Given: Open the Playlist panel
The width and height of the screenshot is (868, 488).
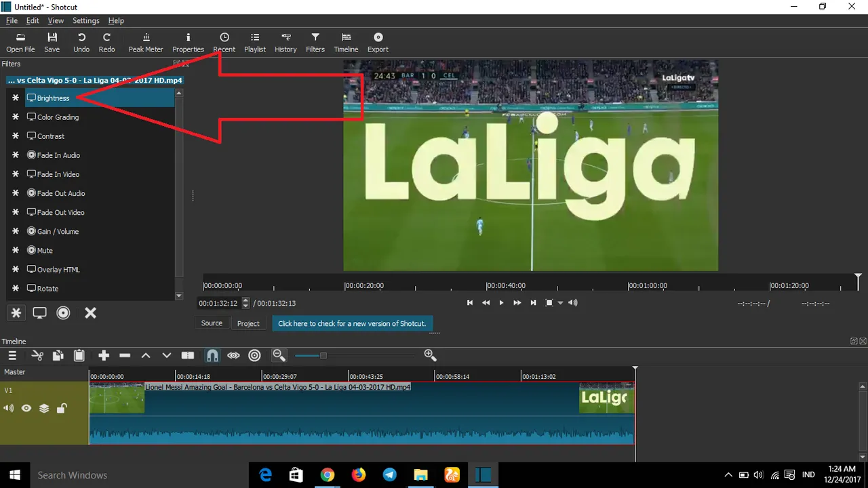Looking at the screenshot, I should tap(255, 43).
